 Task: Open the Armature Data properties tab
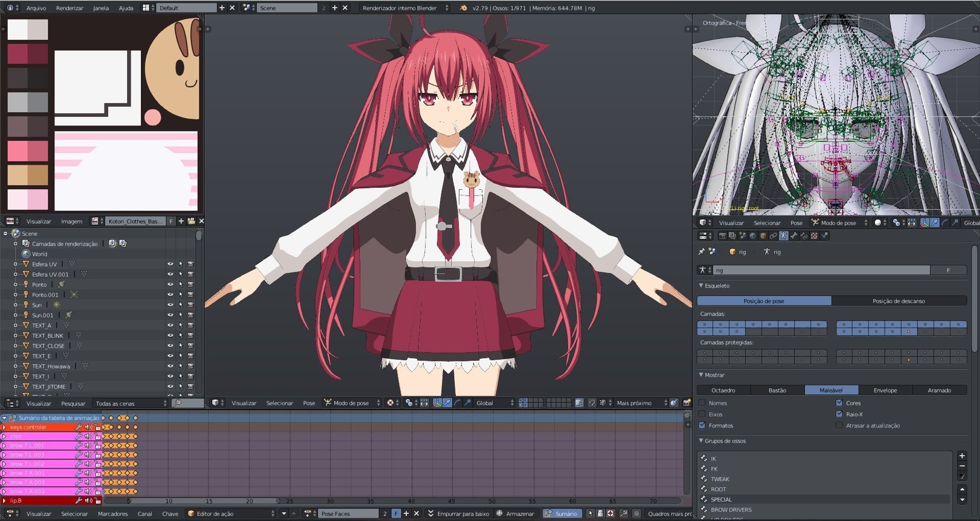point(783,236)
